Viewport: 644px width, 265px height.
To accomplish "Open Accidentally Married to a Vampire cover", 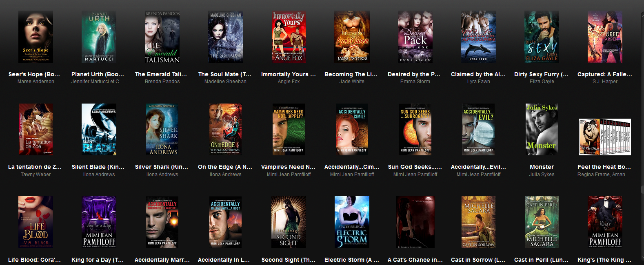I will coord(162,222).
